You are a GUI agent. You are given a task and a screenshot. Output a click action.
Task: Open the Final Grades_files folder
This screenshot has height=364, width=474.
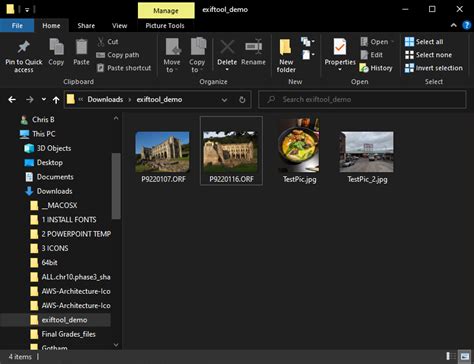pyautogui.click(x=63, y=334)
